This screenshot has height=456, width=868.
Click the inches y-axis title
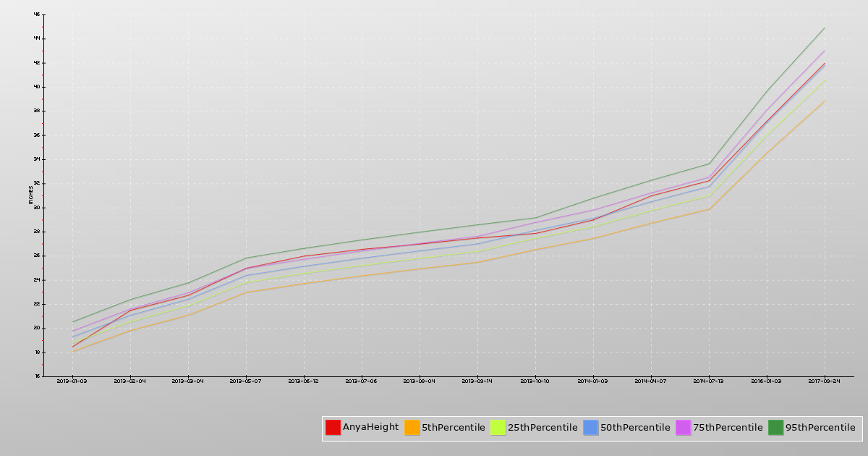click(31, 195)
